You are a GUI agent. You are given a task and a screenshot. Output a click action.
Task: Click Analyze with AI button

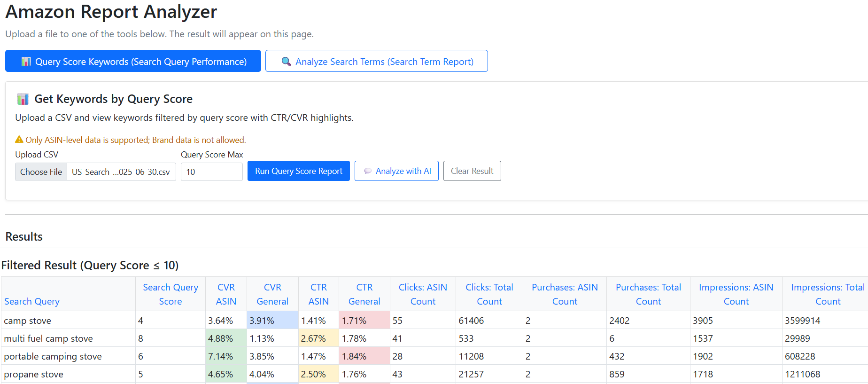point(396,171)
